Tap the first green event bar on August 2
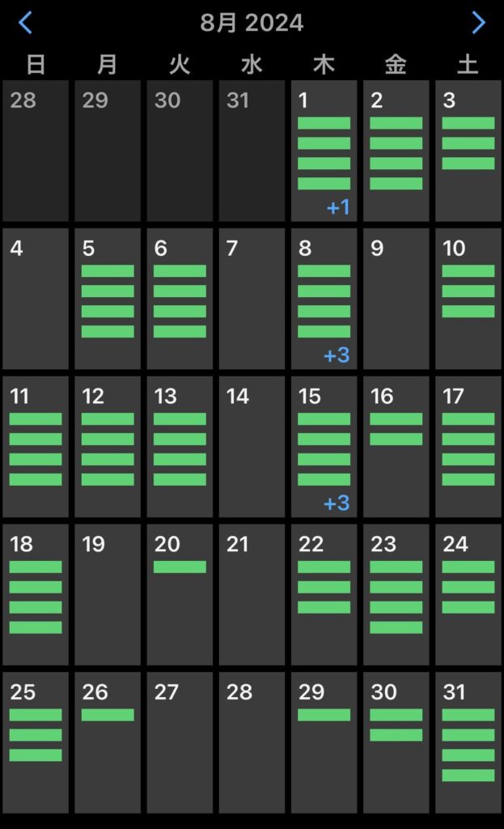This screenshot has height=829, width=504. [396, 123]
